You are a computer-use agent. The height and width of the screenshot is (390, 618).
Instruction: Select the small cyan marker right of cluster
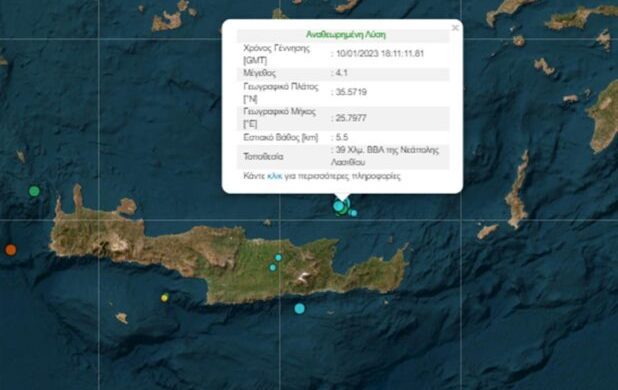[354, 213]
